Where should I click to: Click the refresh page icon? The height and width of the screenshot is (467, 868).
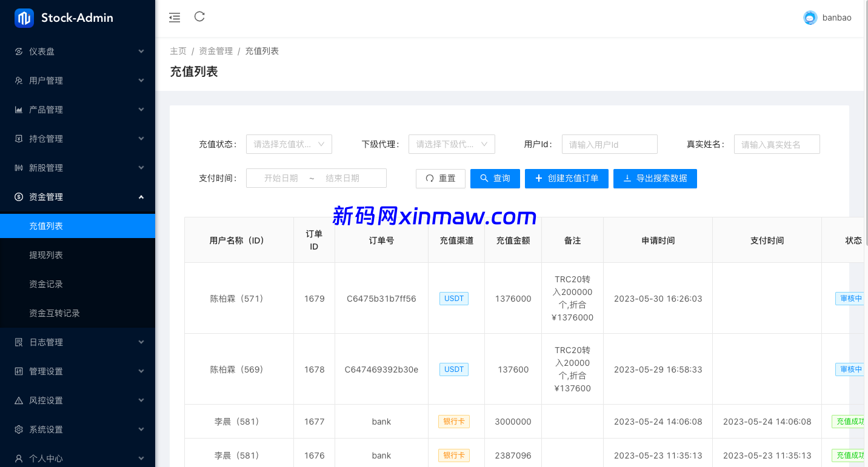point(199,17)
